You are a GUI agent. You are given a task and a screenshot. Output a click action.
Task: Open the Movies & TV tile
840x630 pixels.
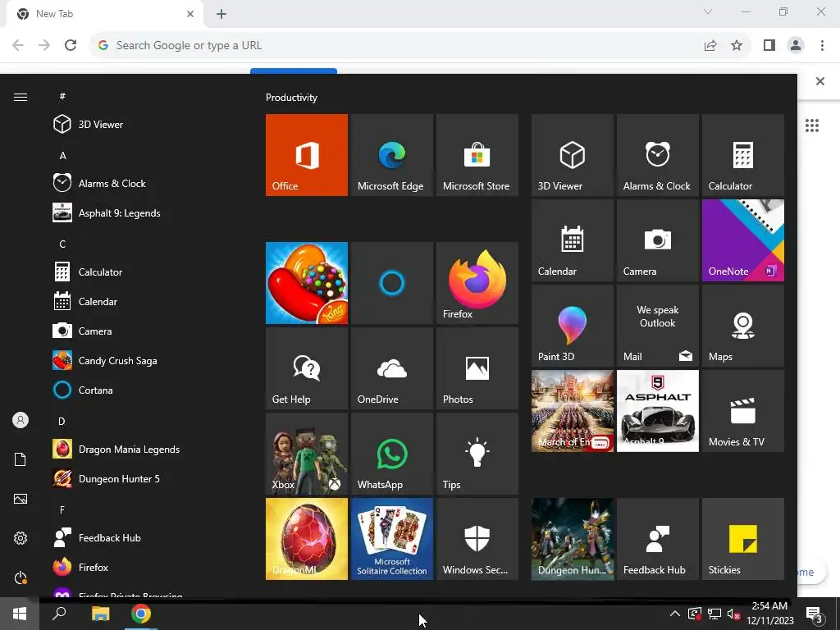coord(743,411)
